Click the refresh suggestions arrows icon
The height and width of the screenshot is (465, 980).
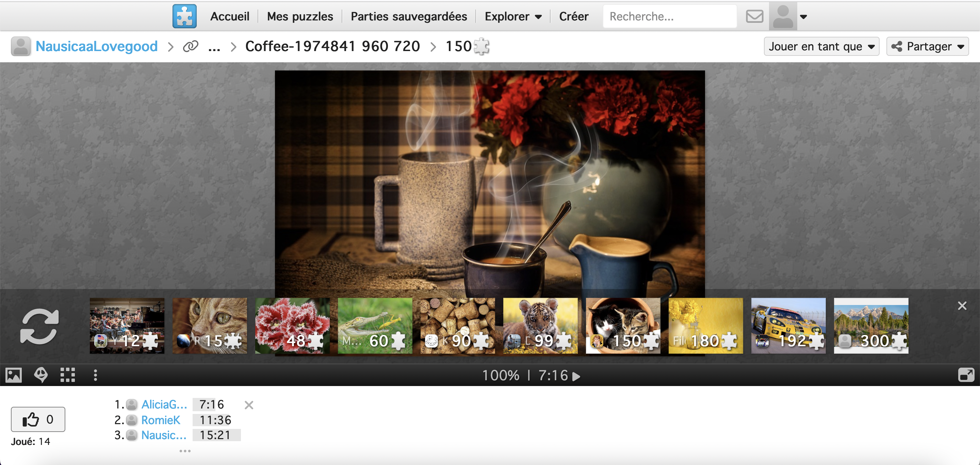point(39,326)
